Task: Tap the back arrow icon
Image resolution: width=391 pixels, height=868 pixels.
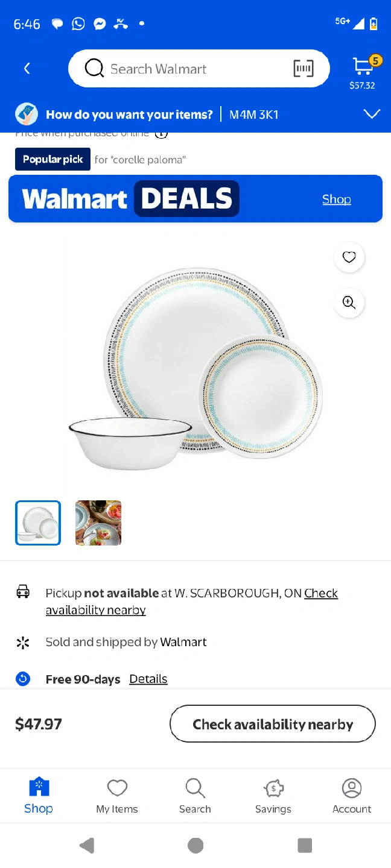Action: [x=27, y=69]
